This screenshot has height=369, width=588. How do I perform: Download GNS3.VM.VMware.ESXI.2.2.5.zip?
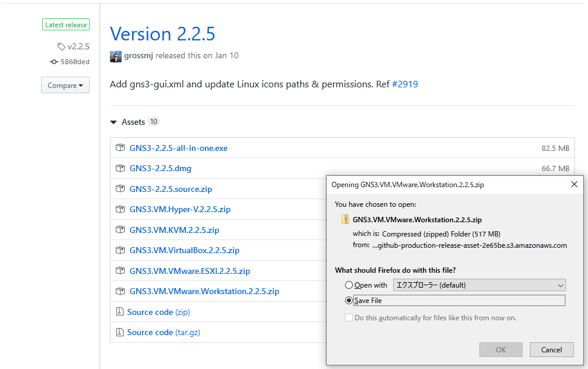(x=189, y=271)
